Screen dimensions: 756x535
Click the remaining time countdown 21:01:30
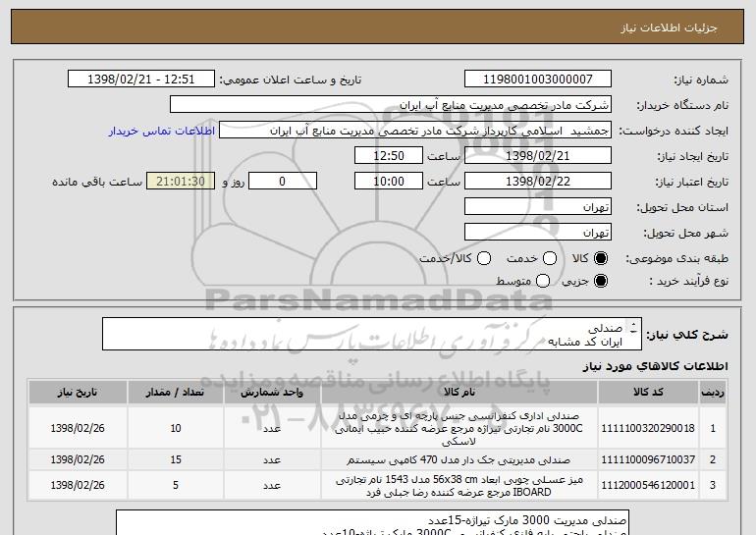[181, 182]
